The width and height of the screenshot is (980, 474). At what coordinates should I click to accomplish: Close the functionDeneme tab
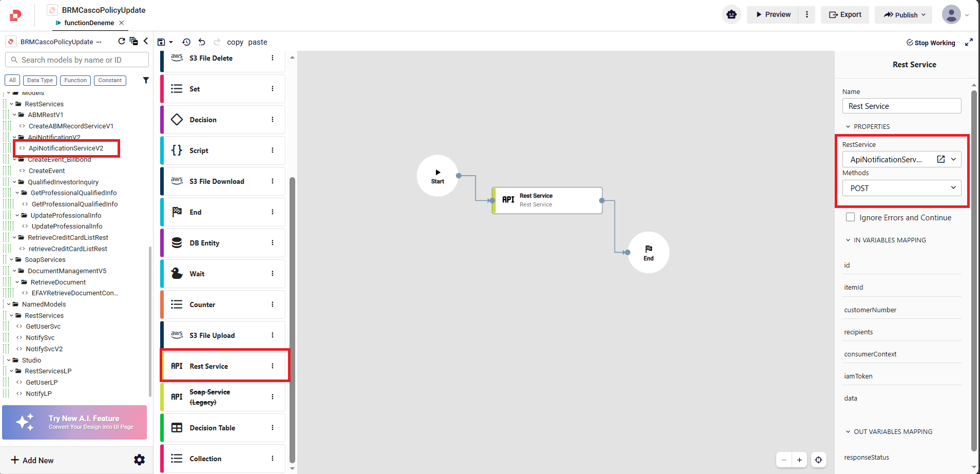point(122,23)
